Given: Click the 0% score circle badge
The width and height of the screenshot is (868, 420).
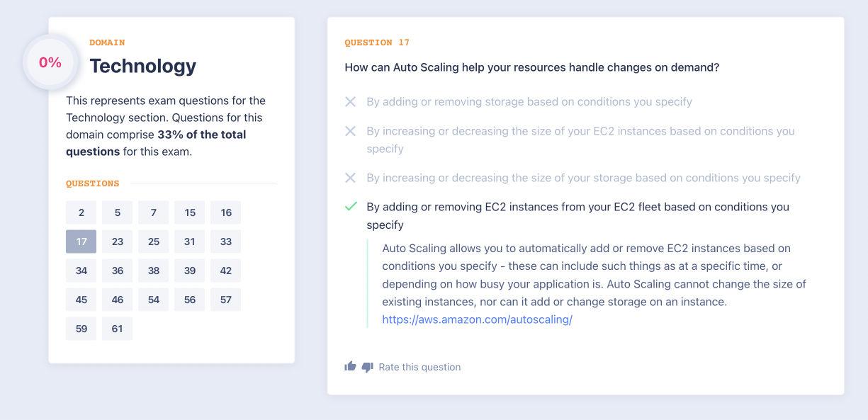Looking at the screenshot, I should coord(50,62).
